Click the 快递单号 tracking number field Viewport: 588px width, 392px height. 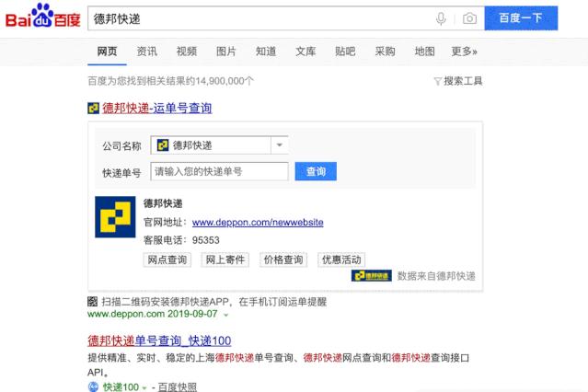tap(219, 171)
